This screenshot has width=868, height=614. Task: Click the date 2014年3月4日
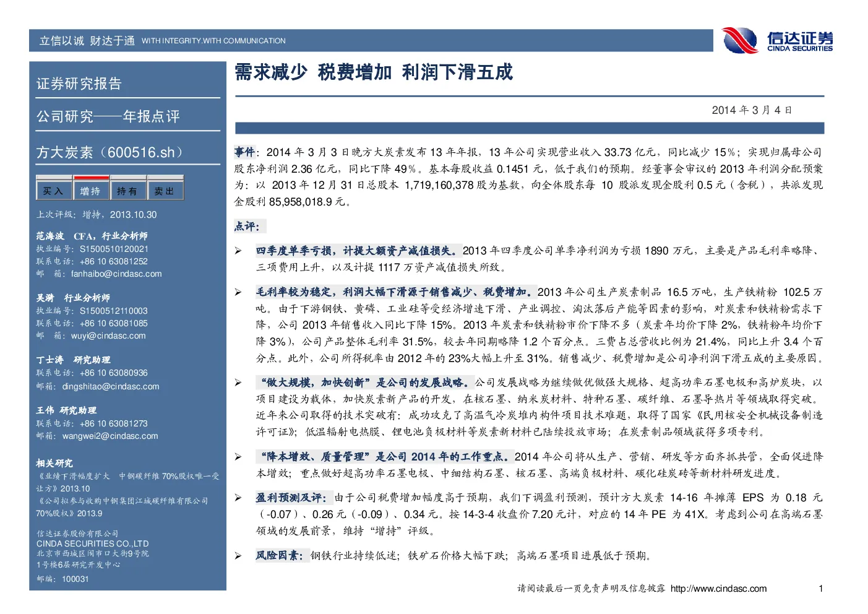752,110
